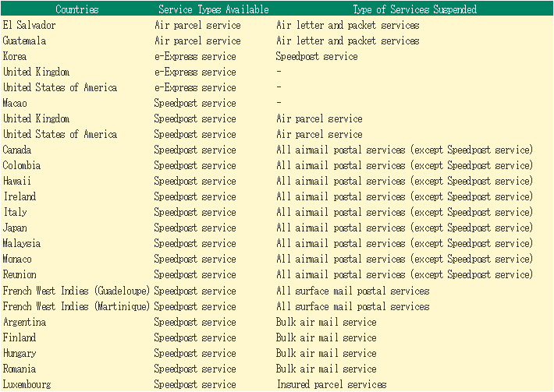This screenshot has width=554, height=392.
Task: Click Bulk air mail service in Argentina row
Action: [326, 322]
